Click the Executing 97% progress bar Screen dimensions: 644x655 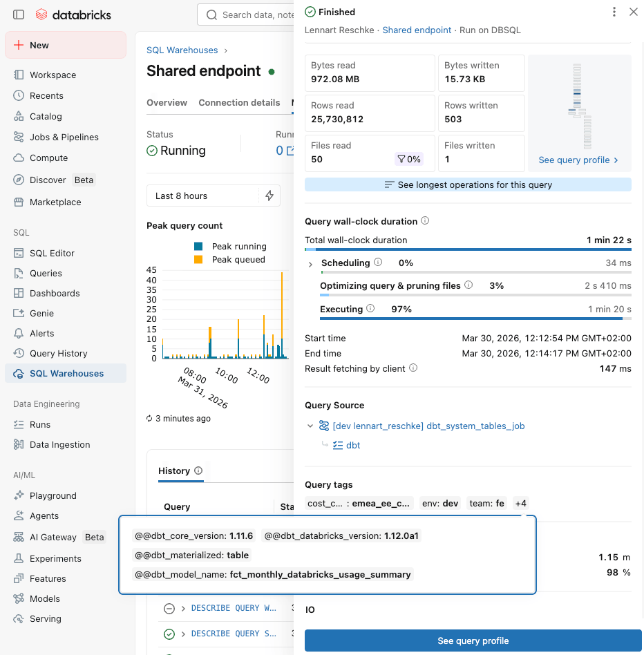coord(475,319)
